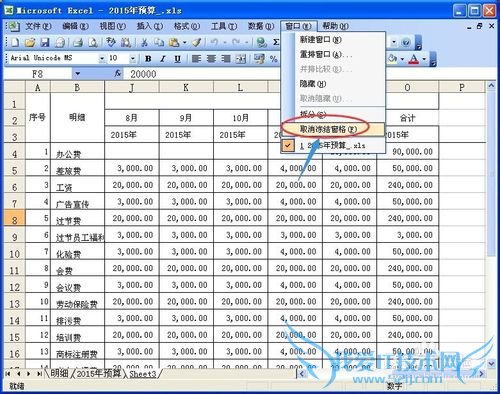This screenshot has width=500, height=394.
Task: Click vertical scrollbar down arrow
Action: [491, 363]
